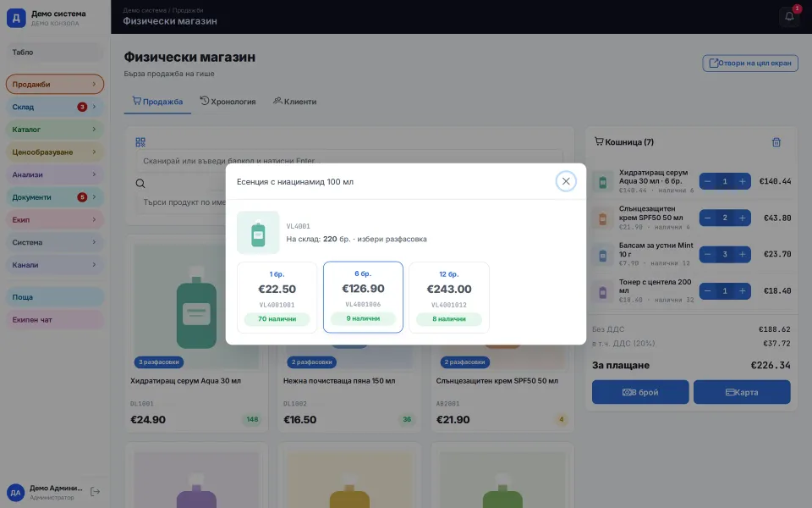Switch to the Хронология tab
812x508 pixels.
228,102
